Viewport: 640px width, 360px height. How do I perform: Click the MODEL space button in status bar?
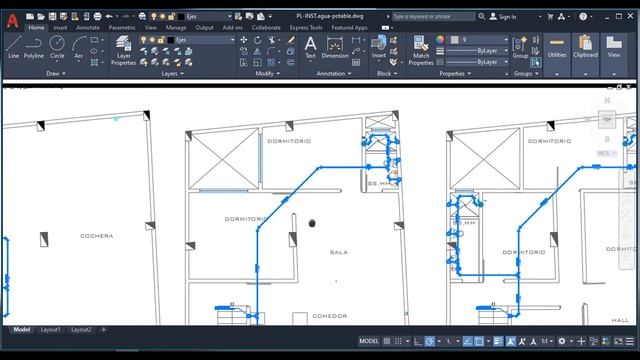tap(369, 341)
